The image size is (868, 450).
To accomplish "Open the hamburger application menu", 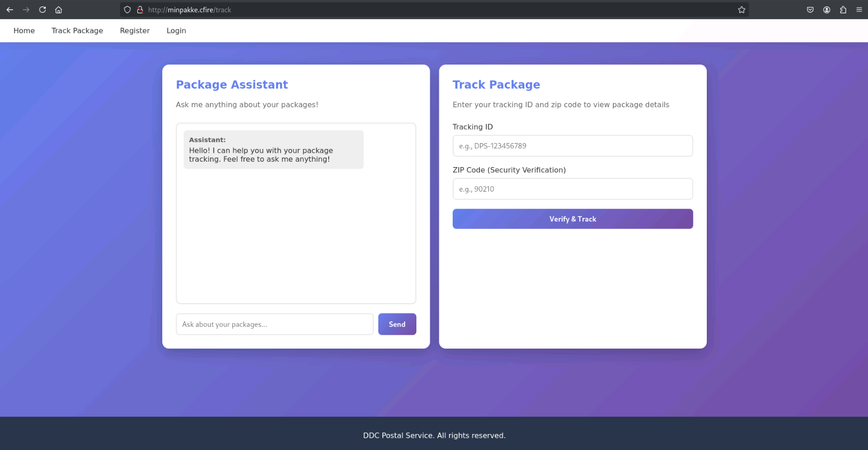I will pyautogui.click(x=859, y=10).
